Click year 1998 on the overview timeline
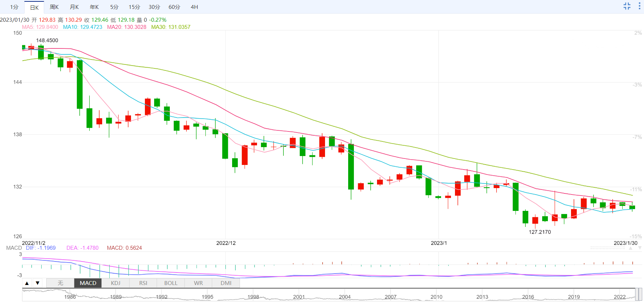644x306 pixels. [x=253, y=297]
